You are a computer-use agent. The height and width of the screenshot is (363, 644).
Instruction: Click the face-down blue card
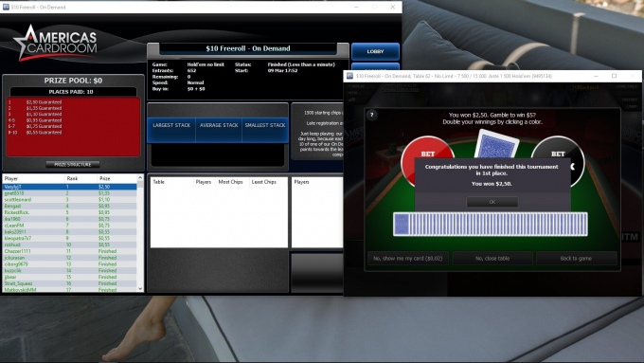click(x=496, y=144)
